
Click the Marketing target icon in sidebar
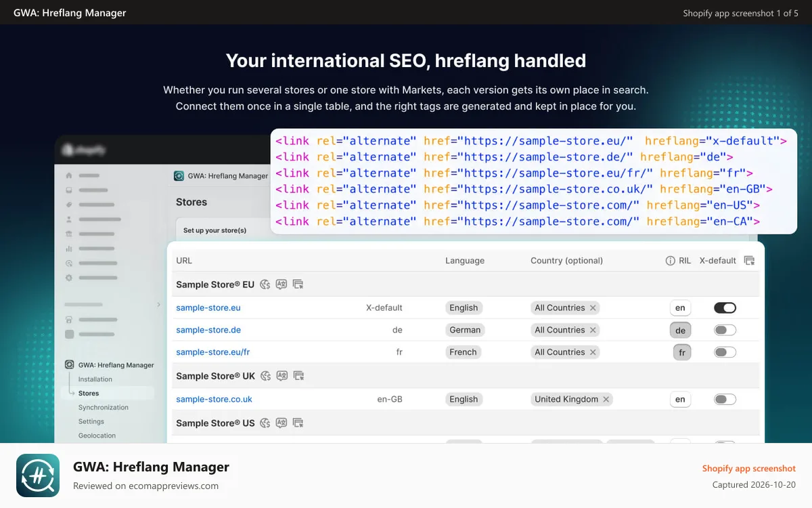pyautogui.click(x=69, y=263)
